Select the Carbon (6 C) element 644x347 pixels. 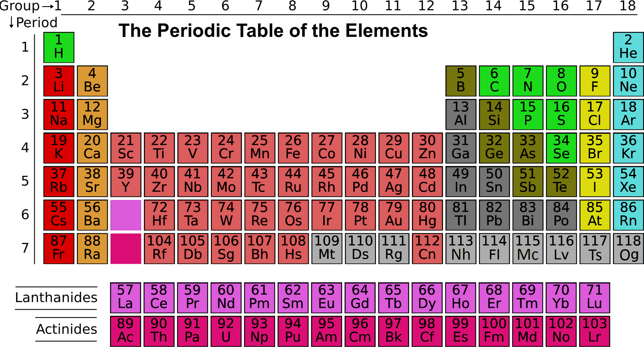494,81
